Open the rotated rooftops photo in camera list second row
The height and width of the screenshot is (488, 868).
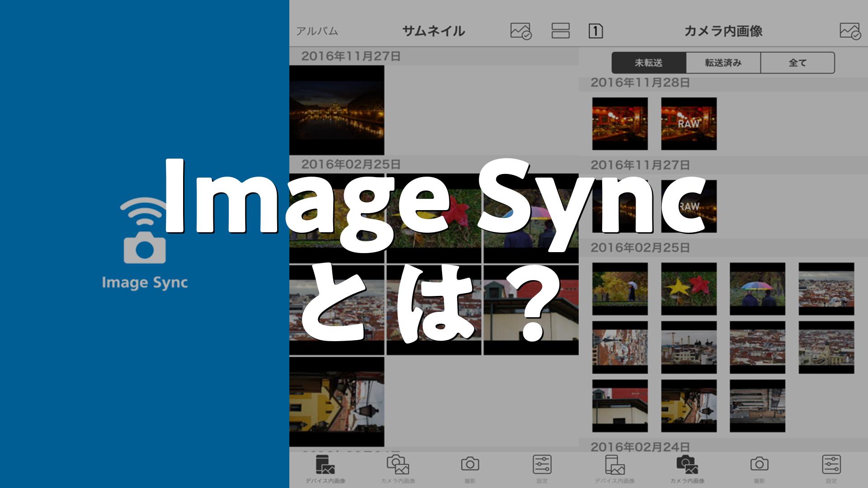(x=620, y=347)
